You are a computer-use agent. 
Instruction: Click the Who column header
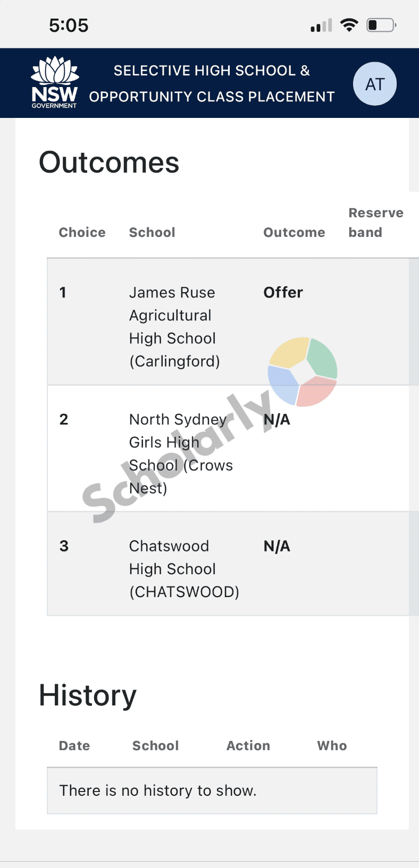pyautogui.click(x=332, y=746)
